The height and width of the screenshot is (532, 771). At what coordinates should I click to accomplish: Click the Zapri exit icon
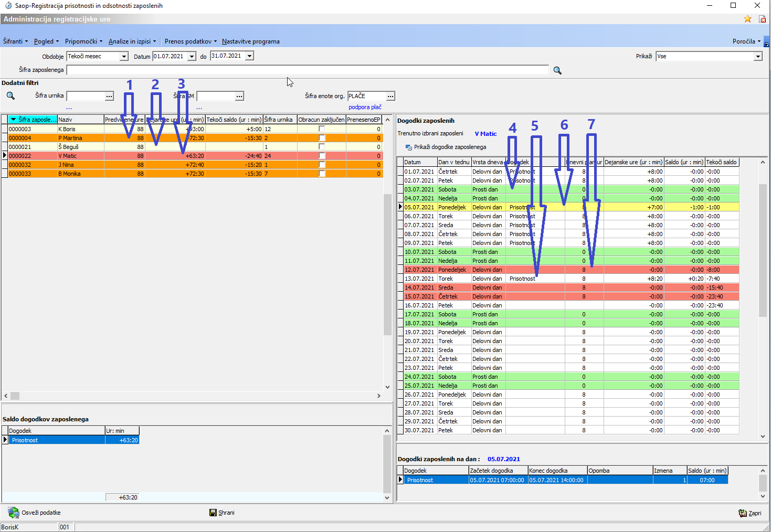pyautogui.click(x=742, y=513)
